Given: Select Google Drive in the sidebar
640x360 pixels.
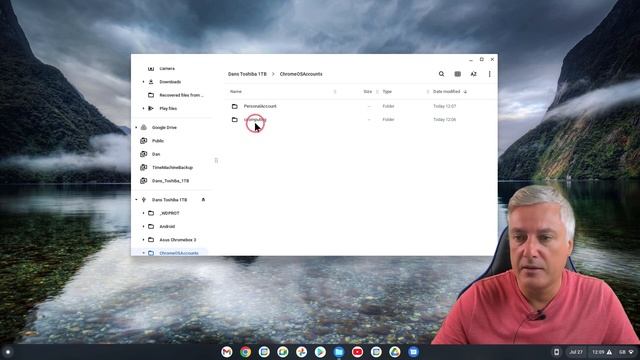Looking at the screenshot, I should 164,127.
